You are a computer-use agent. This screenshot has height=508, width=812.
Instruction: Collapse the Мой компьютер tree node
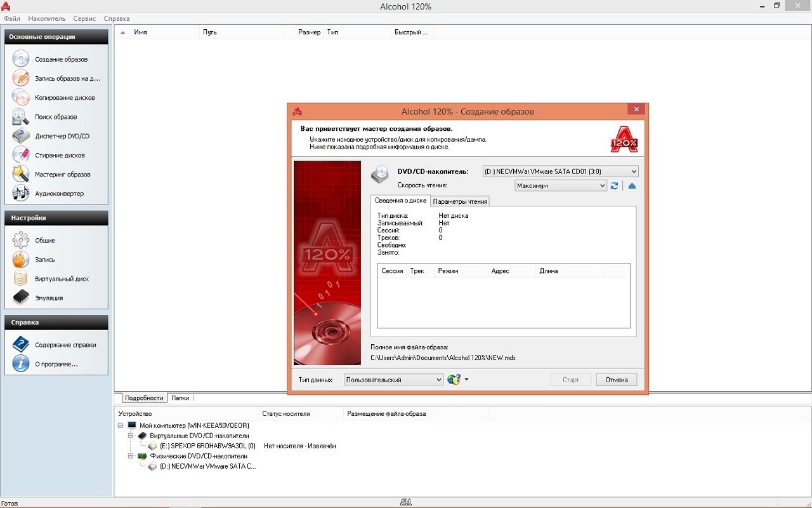coord(122,425)
